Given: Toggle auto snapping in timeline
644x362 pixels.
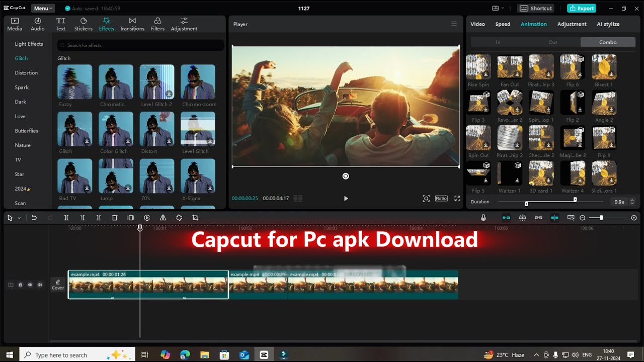Looking at the screenshot, I should [522, 218].
